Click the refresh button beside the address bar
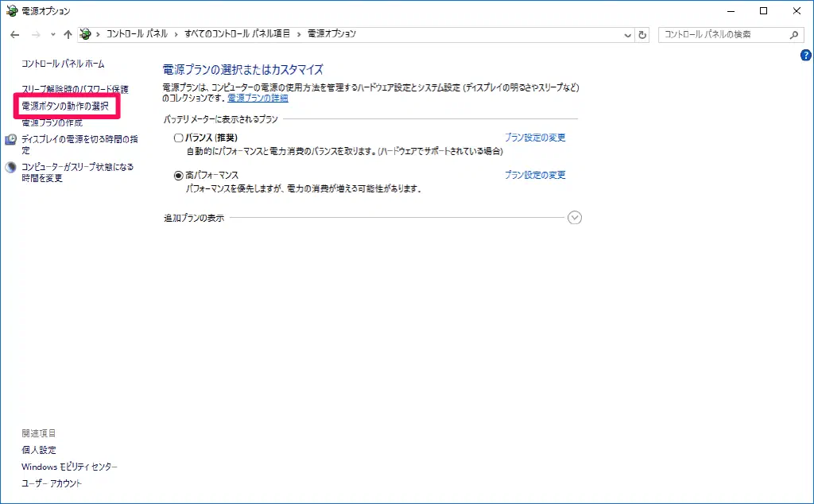The width and height of the screenshot is (814, 504). tap(643, 35)
